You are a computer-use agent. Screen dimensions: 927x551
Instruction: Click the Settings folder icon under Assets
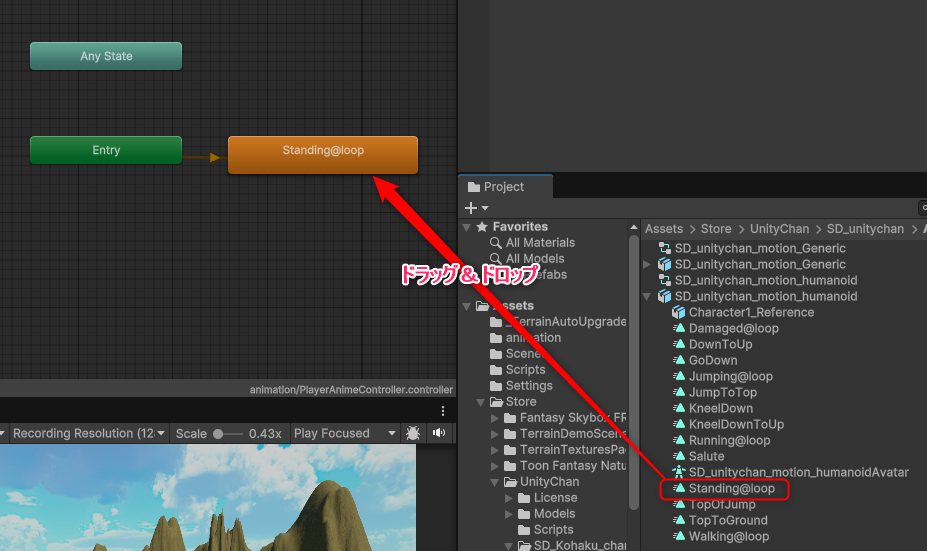[x=496, y=385]
